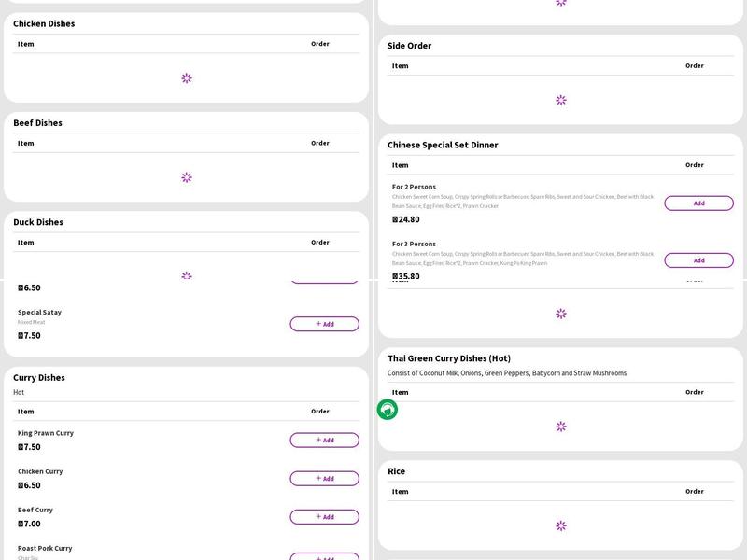
Task: Click the loading spinner in Rice section
Action: [x=561, y=525]
